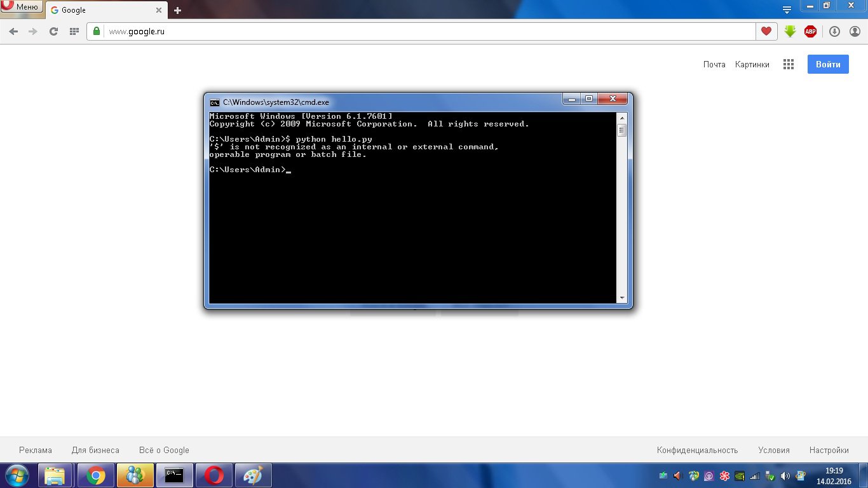The height and width of the screenshot is (488, 868).
Task: Click the cmd vertical scrollbar thumb
Action: (622, 130)
